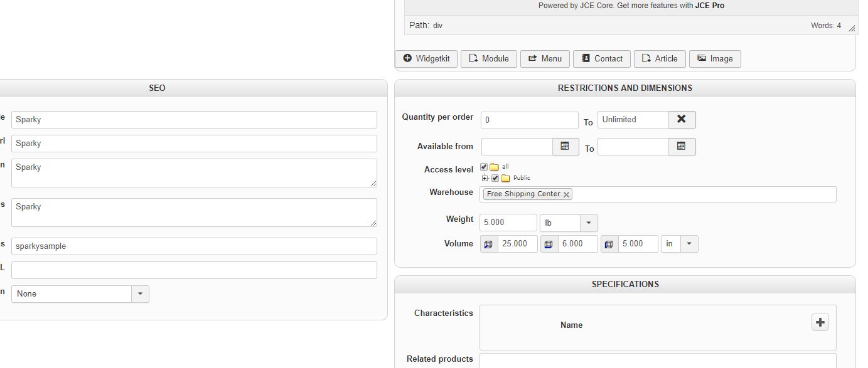Viewport: 868px width, 368px height.
Task: Clear the Unlimited quantity limit
Action: (682, 119)
